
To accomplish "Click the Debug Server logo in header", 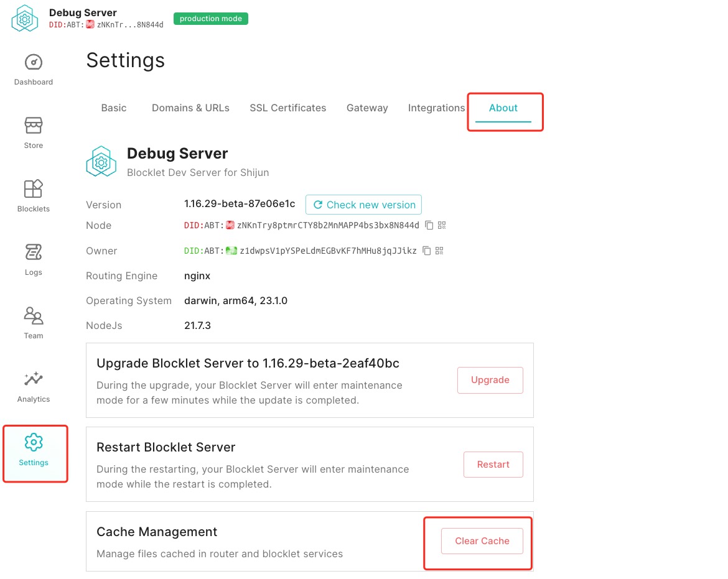I will [x=25, y=19].
